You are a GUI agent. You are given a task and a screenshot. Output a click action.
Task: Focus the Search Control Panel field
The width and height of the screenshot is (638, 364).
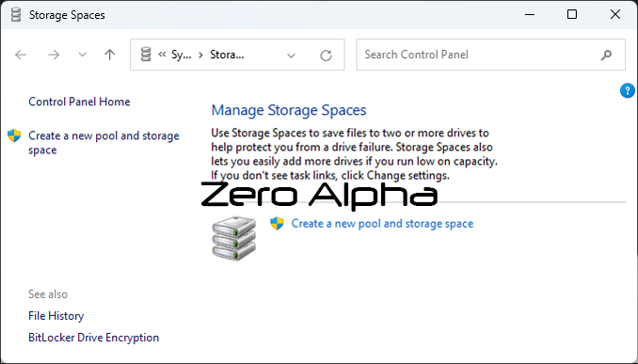point(490,55)
